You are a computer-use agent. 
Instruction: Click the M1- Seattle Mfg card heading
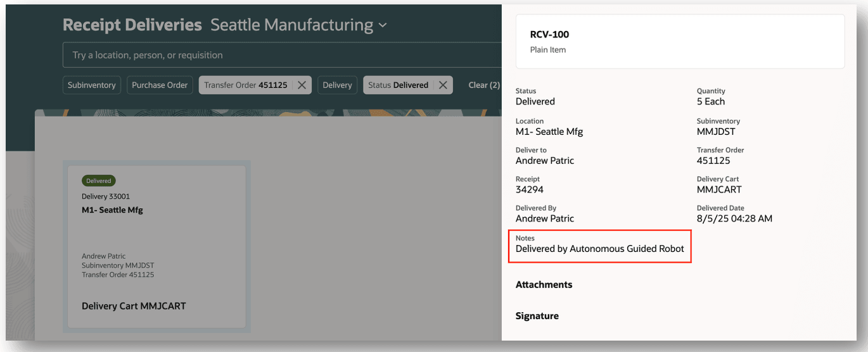coord(112,210)
